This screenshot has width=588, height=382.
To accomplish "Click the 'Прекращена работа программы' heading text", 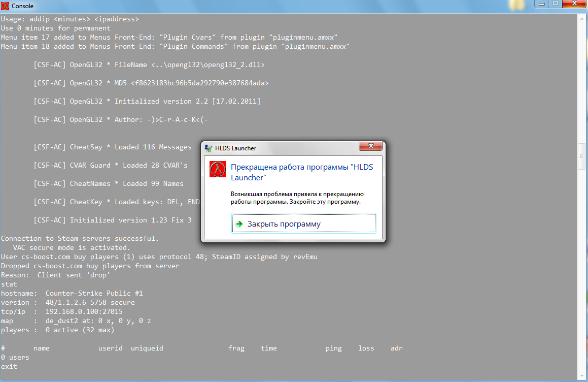I will click(x=302, y=172).
